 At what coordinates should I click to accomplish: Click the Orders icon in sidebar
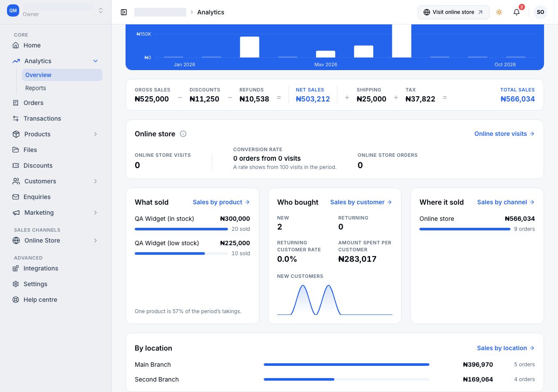(16, 103)
